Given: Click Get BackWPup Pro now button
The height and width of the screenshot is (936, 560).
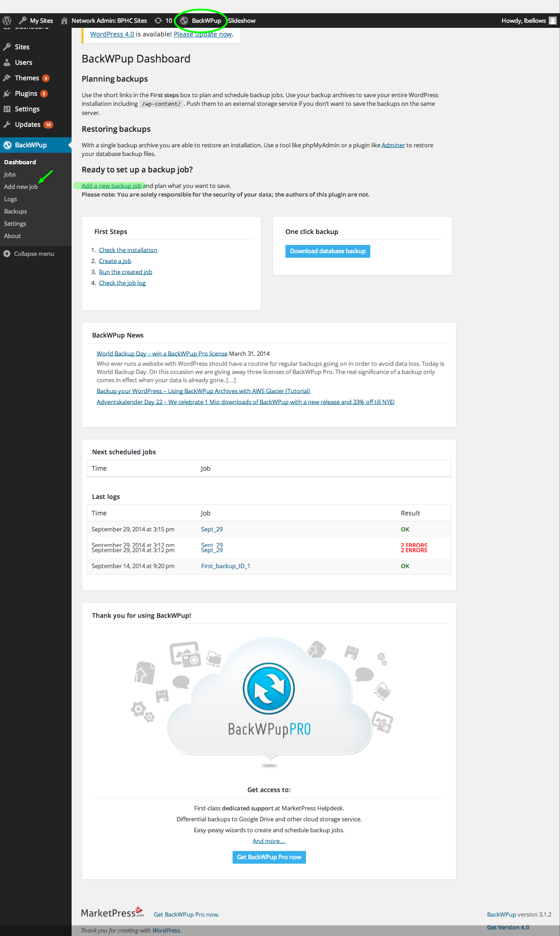Looking at the screenshot, I should click(x=269, y=857).
